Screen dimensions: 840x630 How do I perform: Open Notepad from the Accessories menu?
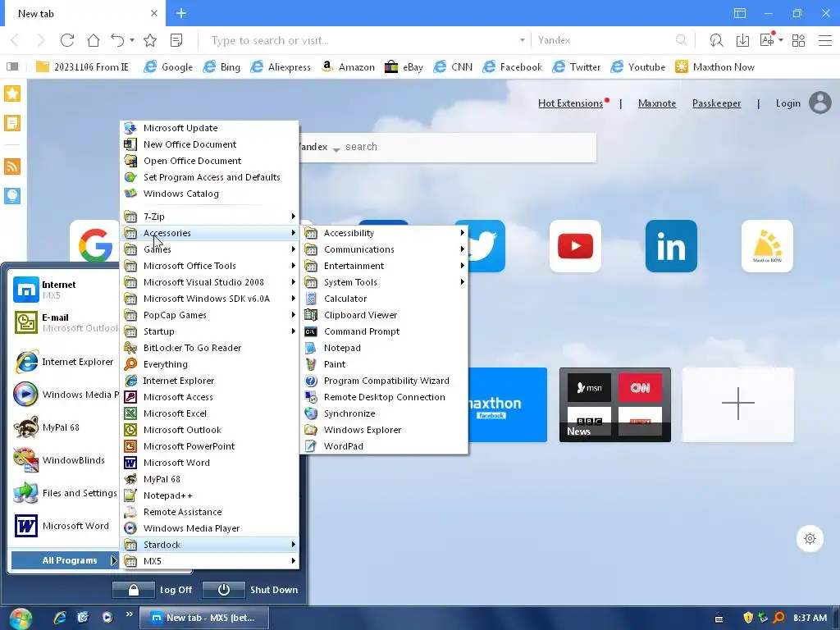[x=384, y=348]
